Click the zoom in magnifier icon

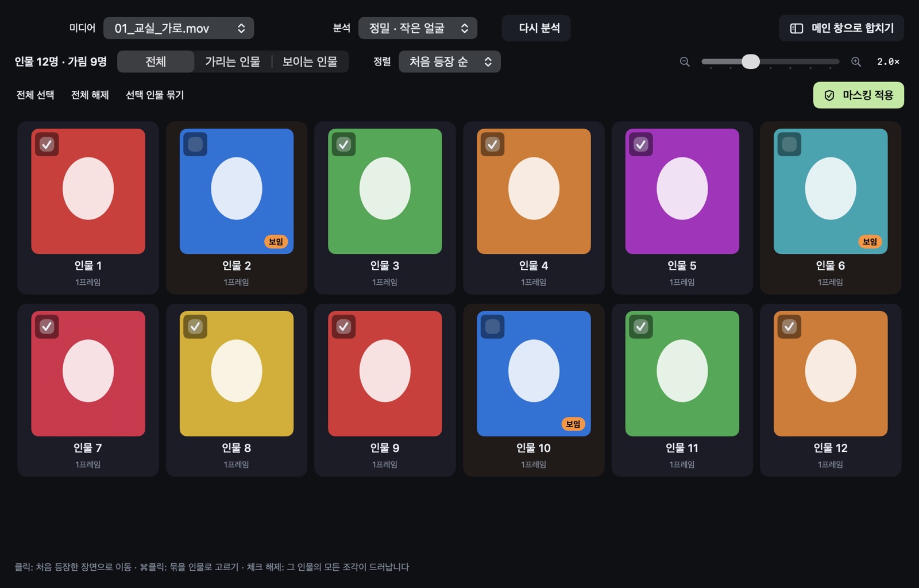pos(856,61)
